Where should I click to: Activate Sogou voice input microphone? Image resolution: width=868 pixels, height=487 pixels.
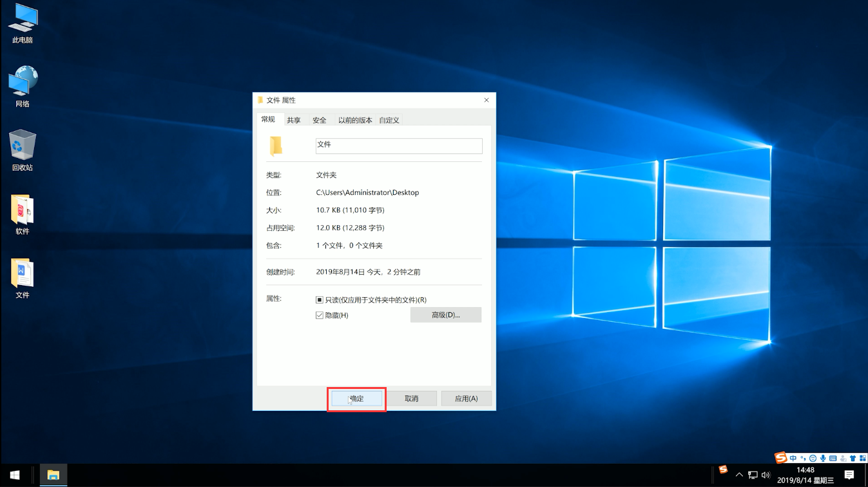(x=823, y=458)
